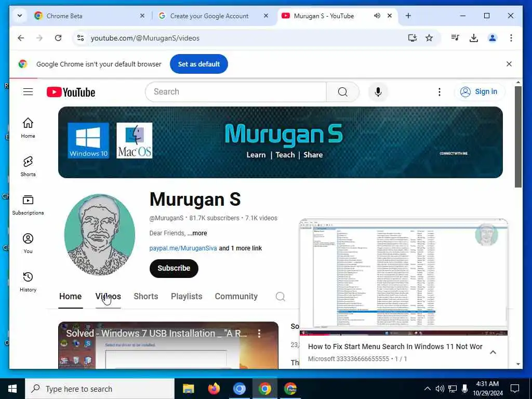Click the YouTube logo
532x399 pixels.
pyautogui.click(x=71, y=92)
